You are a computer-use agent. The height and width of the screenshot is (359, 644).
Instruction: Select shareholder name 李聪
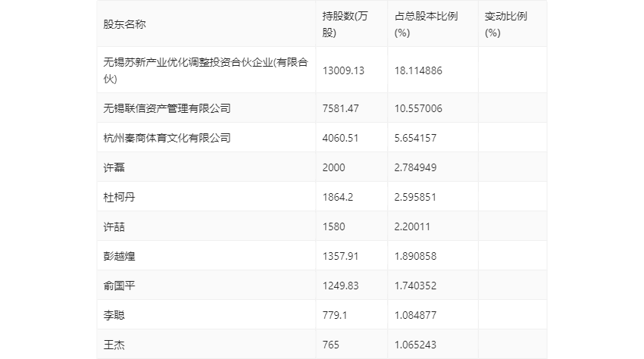[x=114, y=316]
